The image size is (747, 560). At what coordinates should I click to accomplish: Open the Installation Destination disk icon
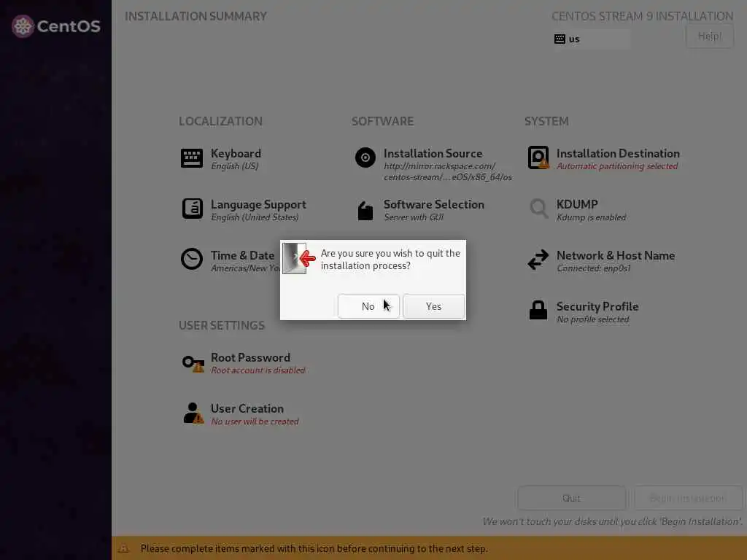[x=538, y=157]
